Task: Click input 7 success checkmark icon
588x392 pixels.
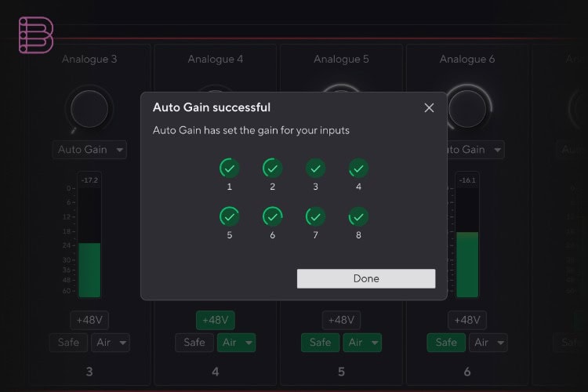Action: click(x=315, y=216)
